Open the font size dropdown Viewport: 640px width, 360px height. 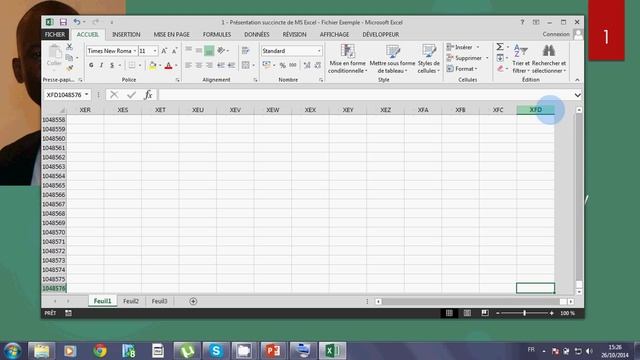pos(155,51)
